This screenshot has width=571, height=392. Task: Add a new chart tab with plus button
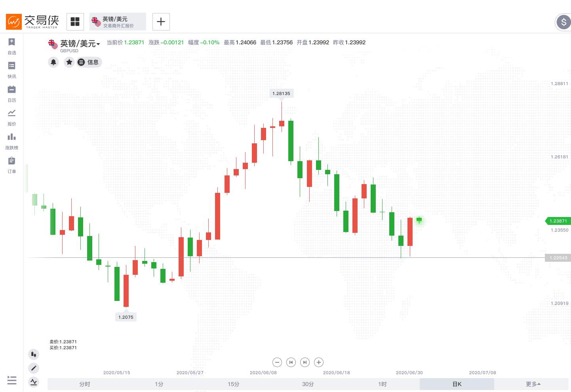click(161, 22)
